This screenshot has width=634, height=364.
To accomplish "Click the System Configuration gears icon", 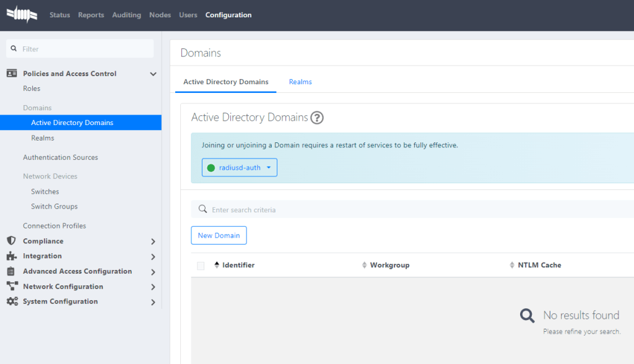I will pyautogui.click(x=12, y=301).
